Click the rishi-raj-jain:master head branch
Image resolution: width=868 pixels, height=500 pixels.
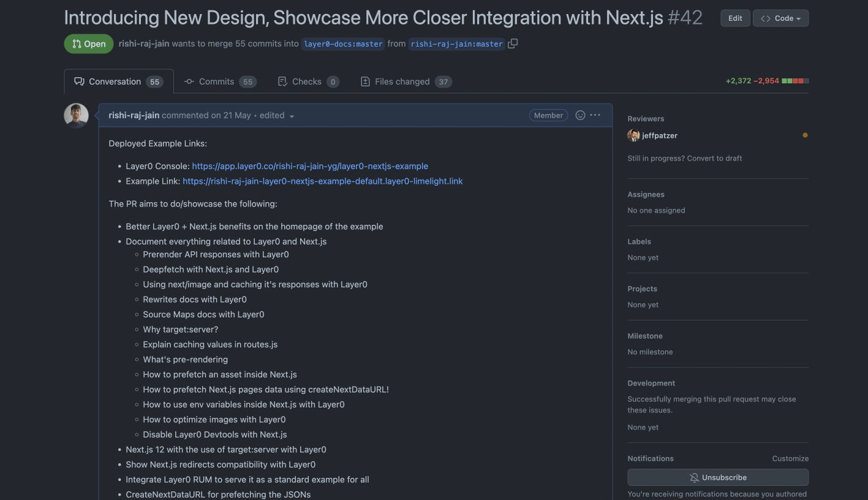456,44
